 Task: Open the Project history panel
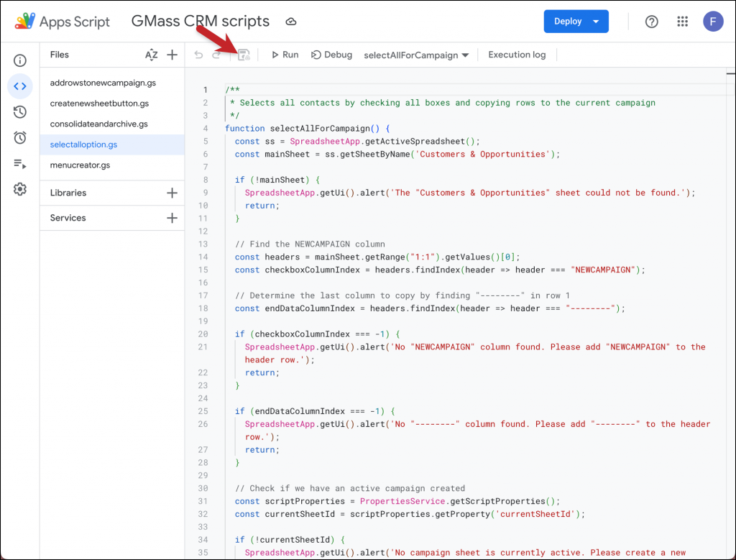19,112
